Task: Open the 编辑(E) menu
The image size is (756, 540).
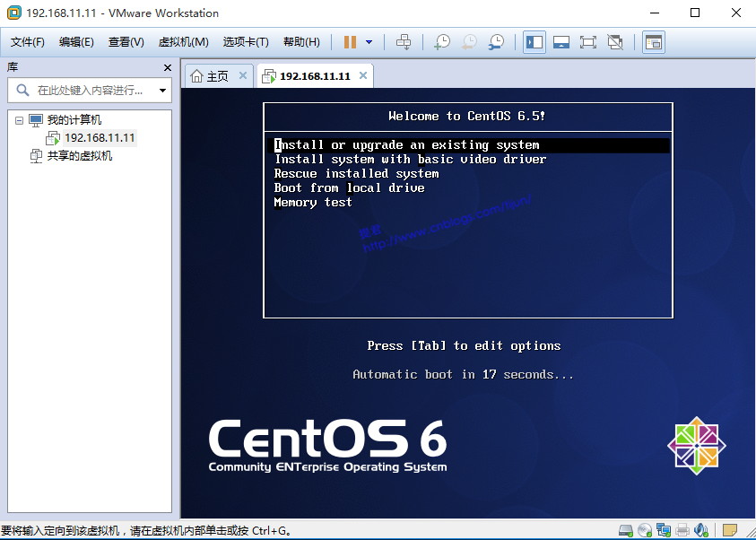Action: pos(76,42)
